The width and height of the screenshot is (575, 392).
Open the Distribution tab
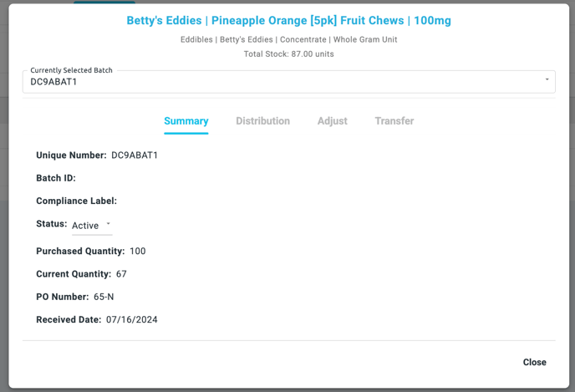pyautogui.click(x=262, y=121)
